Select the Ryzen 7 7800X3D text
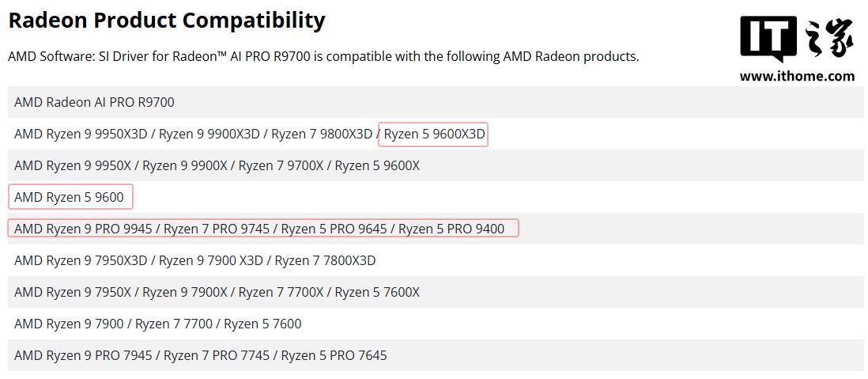 [x=325, y=260]
